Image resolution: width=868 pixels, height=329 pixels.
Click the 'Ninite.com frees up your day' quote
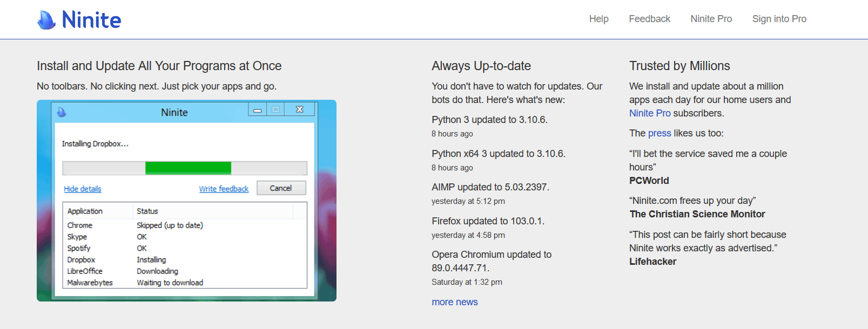692,201
